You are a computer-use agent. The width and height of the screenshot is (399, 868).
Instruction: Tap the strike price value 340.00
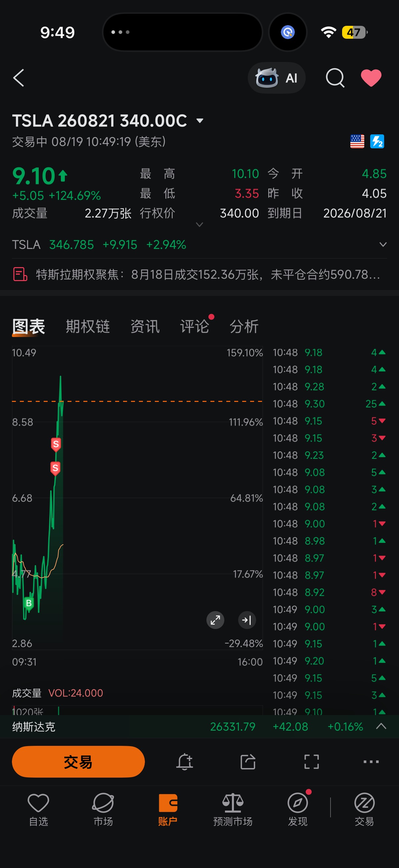tap(240, 213)
